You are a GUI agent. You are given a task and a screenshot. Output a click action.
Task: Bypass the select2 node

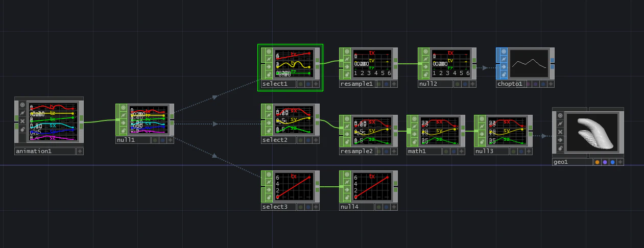(269, 123)
